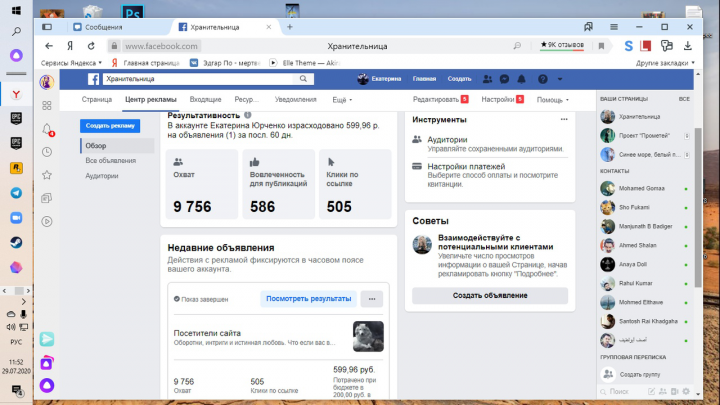
Task: Open Настройки link with badge
Action: click(502, 99)
